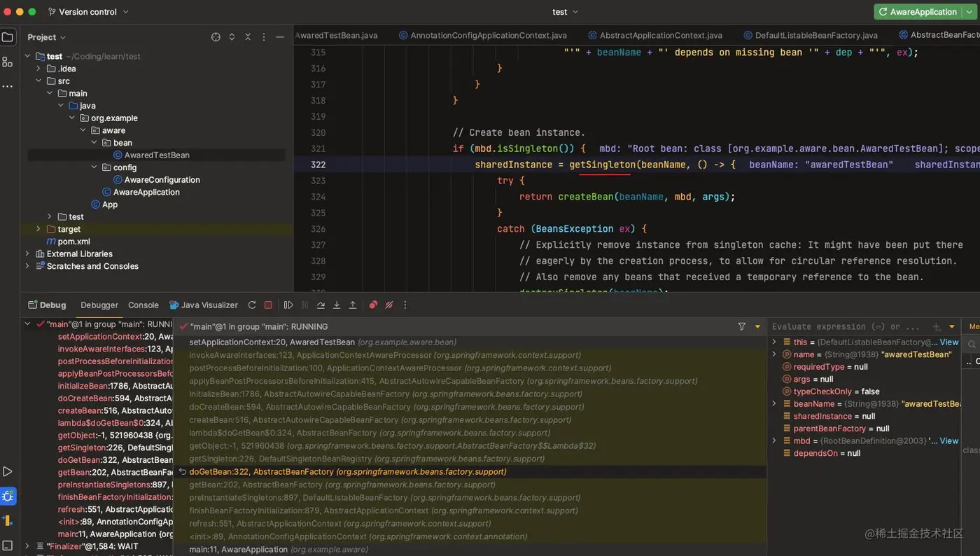Collapse the config package
Image resolution: width=980 pixels, height=556 pixels.
pyautogui.click(x=94, y=167)
